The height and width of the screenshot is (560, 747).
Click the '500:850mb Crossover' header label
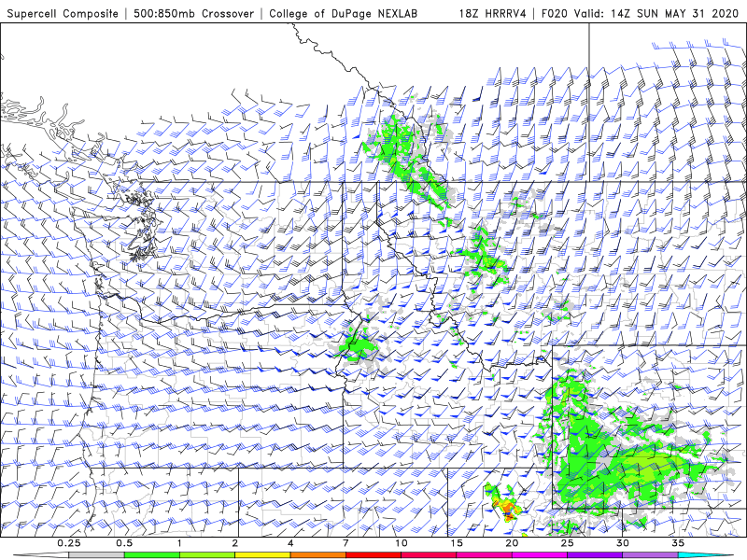coord(193,13)
